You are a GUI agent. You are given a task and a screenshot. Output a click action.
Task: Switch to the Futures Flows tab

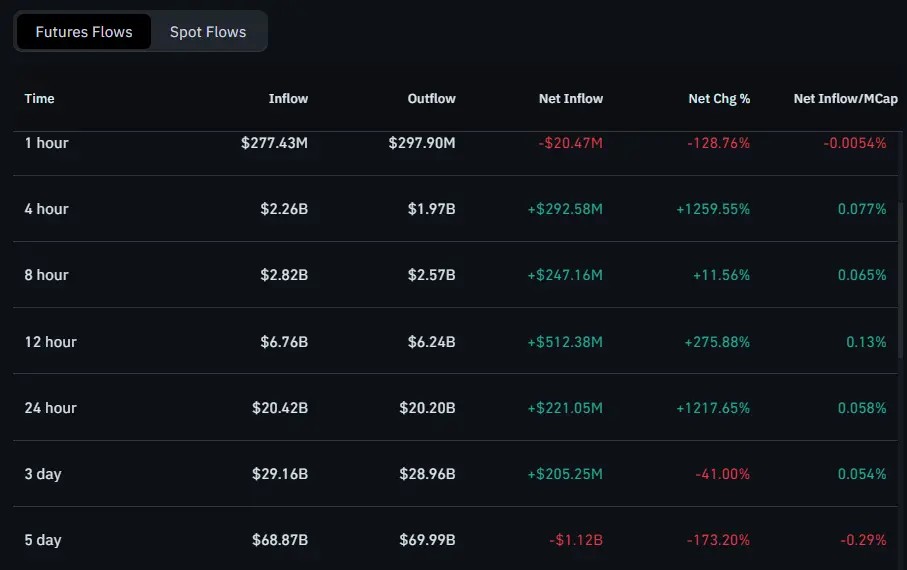click(x=84, y=32)
